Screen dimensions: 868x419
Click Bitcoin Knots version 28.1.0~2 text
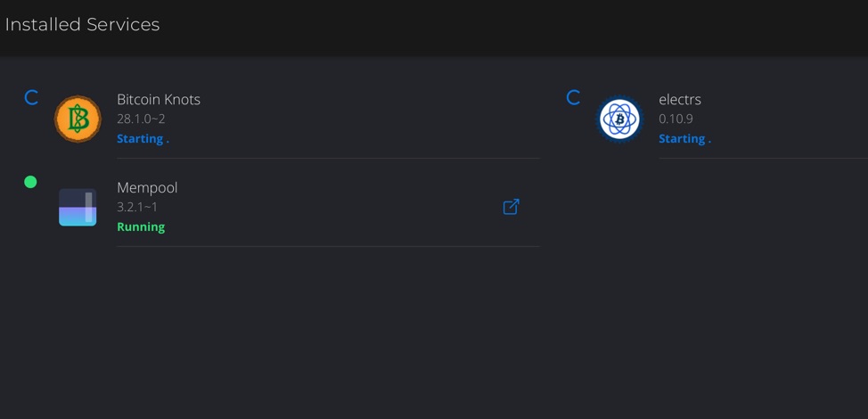[141, 119]
